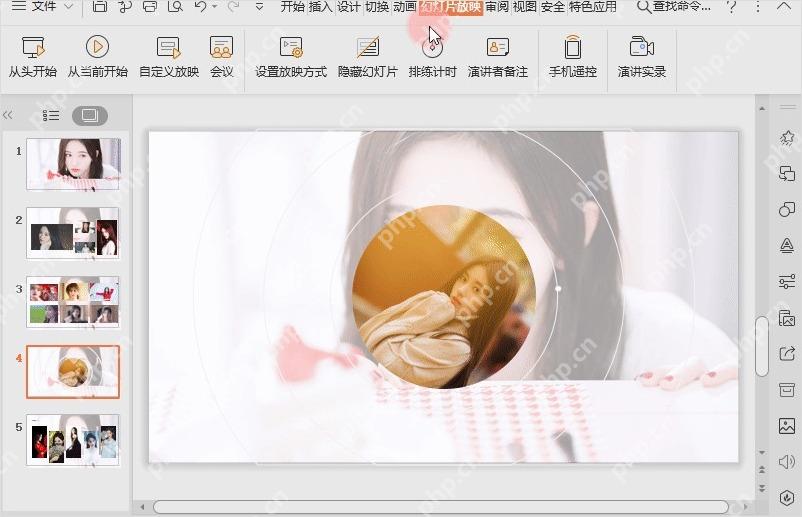This screenshot has height=517, width=802.
Task: Go to next slide double-down arrow
Action: (x=762, y=488)
